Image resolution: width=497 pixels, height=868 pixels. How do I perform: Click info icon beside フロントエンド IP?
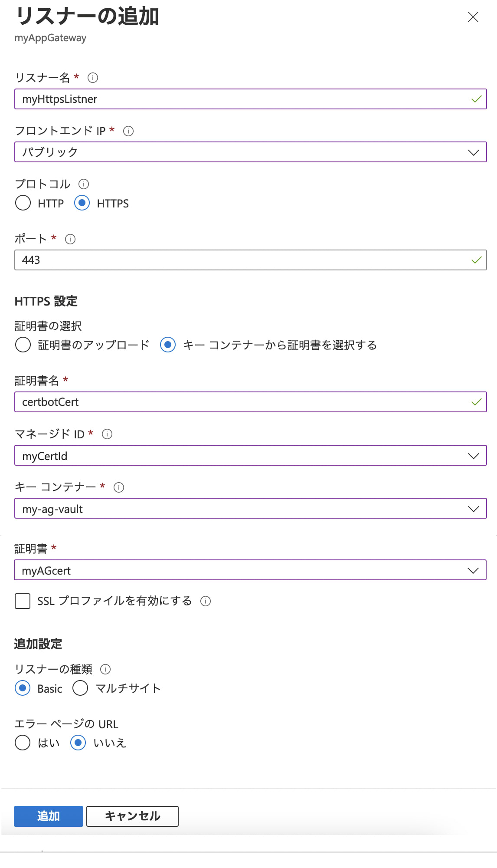point(128,131)
